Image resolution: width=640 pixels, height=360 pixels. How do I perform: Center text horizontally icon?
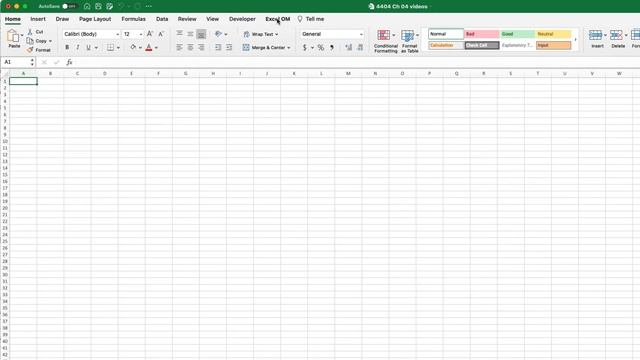(x=190, y=48)
